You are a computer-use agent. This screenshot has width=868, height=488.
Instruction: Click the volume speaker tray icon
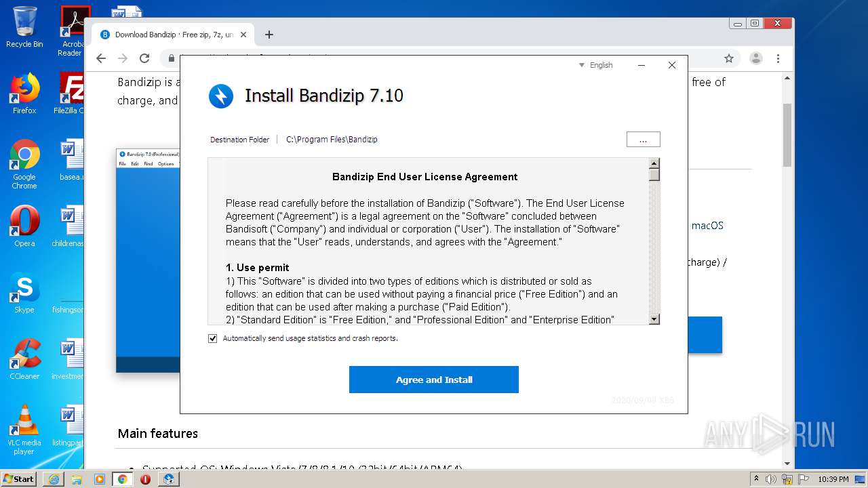tap(771, 479)
